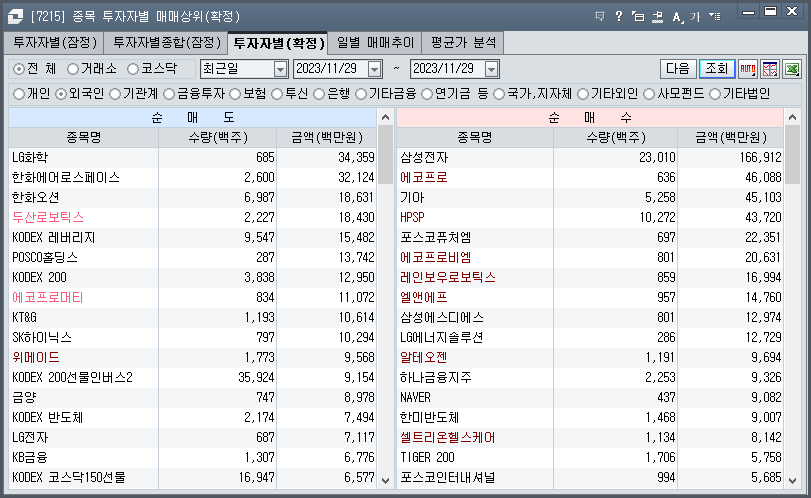Switch to the 투자자별(잠정) tab
The height and width of the screenshot is (498, 811).
pos(55,42)
